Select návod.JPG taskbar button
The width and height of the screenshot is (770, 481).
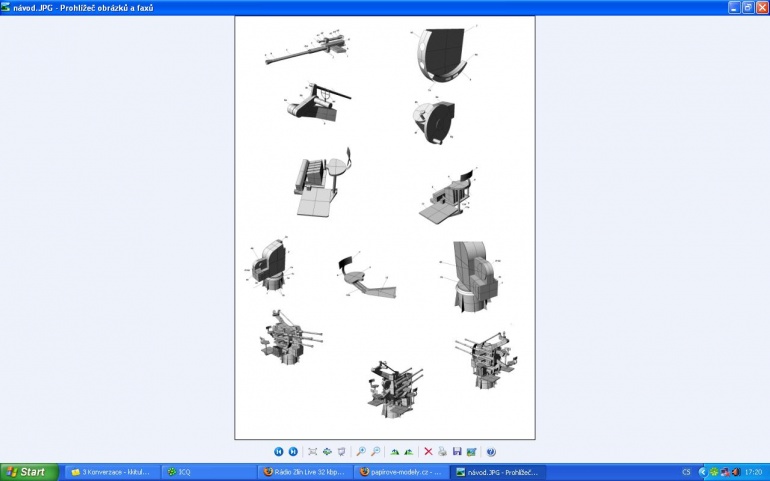pos(497,472)
